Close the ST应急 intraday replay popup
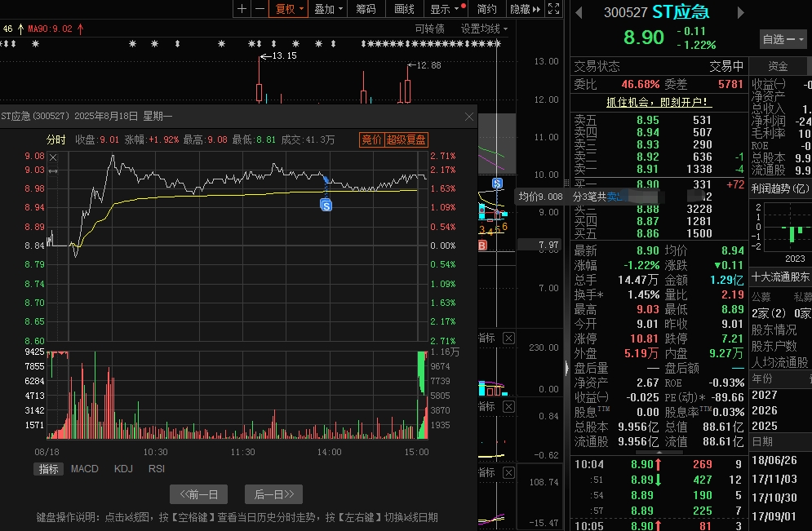 (468, 117)
